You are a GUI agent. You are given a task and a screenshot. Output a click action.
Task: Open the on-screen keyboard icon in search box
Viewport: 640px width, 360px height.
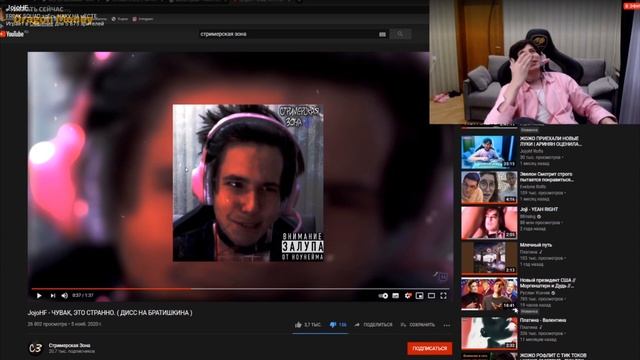click(382, 34)
